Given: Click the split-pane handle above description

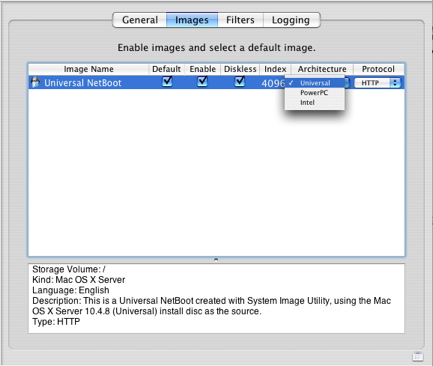Looking at the screenshot, I should (x=216, y=259).
